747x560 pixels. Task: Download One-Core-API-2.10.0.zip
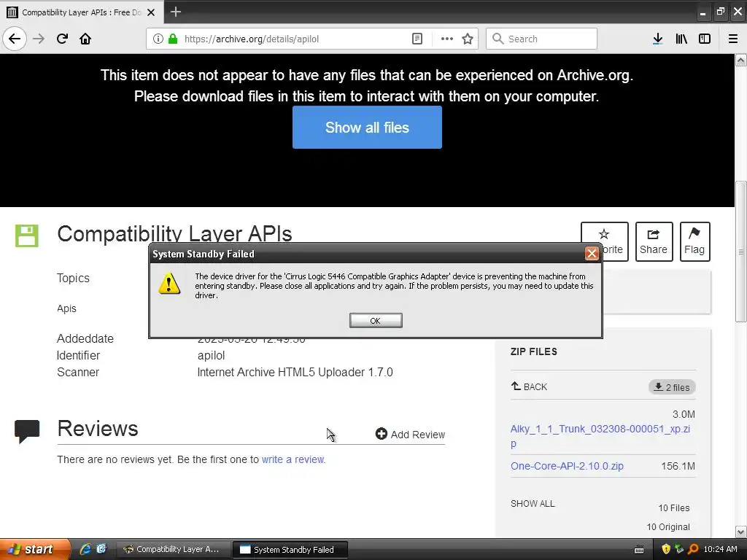click(567, 466)
